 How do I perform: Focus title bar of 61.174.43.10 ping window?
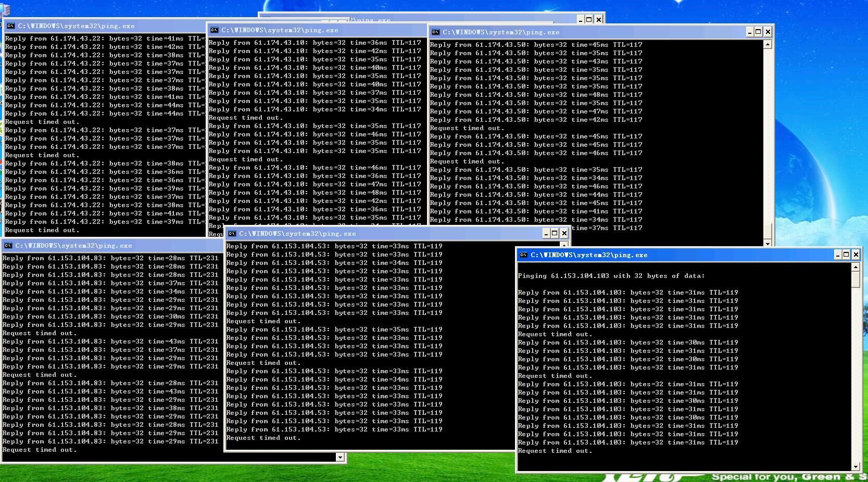pyautogui.click(x=312, y=30)
